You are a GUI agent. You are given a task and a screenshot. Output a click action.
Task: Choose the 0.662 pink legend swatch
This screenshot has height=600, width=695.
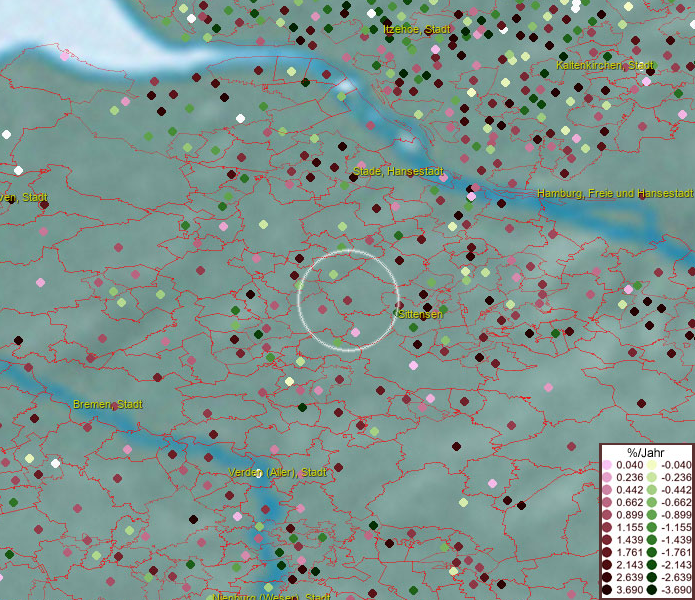[607, 503]
